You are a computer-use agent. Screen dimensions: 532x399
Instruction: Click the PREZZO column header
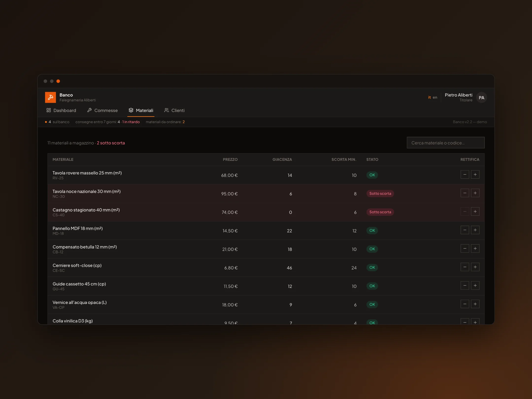point(230,160)
